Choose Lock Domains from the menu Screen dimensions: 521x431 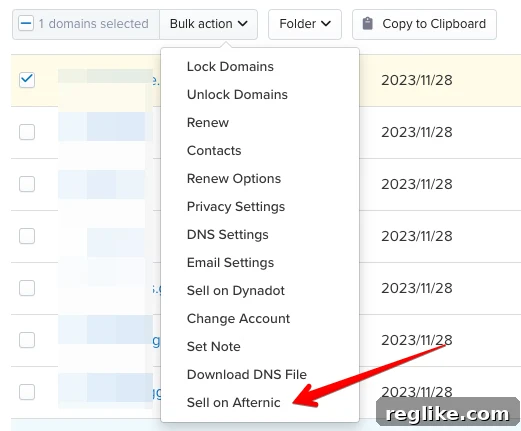click(230, 67)
